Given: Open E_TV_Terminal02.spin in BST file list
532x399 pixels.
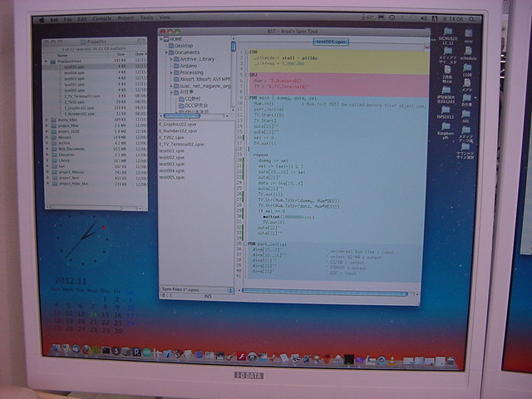Looking at the screenshot, I should [181, 144].
